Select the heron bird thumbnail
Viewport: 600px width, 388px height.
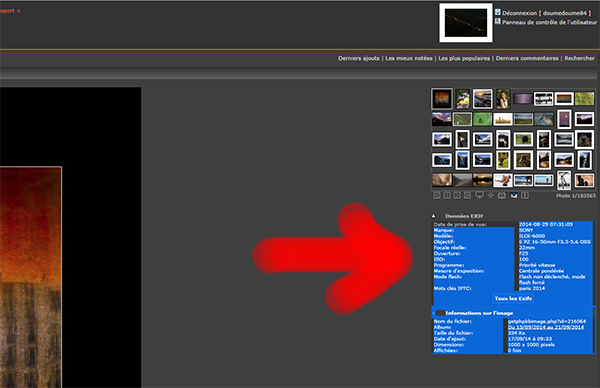[544, 119]
